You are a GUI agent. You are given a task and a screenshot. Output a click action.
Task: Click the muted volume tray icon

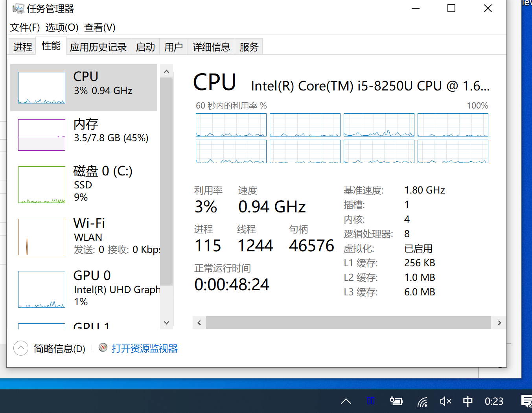[x=445, y=401]
